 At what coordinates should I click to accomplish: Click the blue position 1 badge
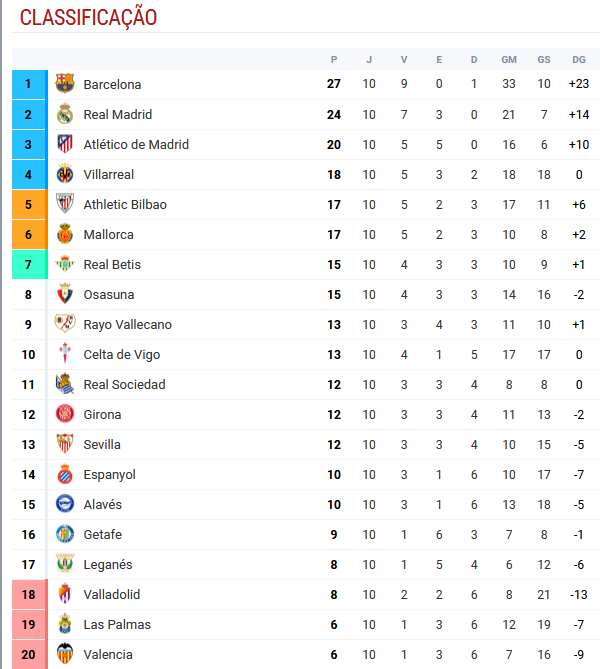pos(29,84)
